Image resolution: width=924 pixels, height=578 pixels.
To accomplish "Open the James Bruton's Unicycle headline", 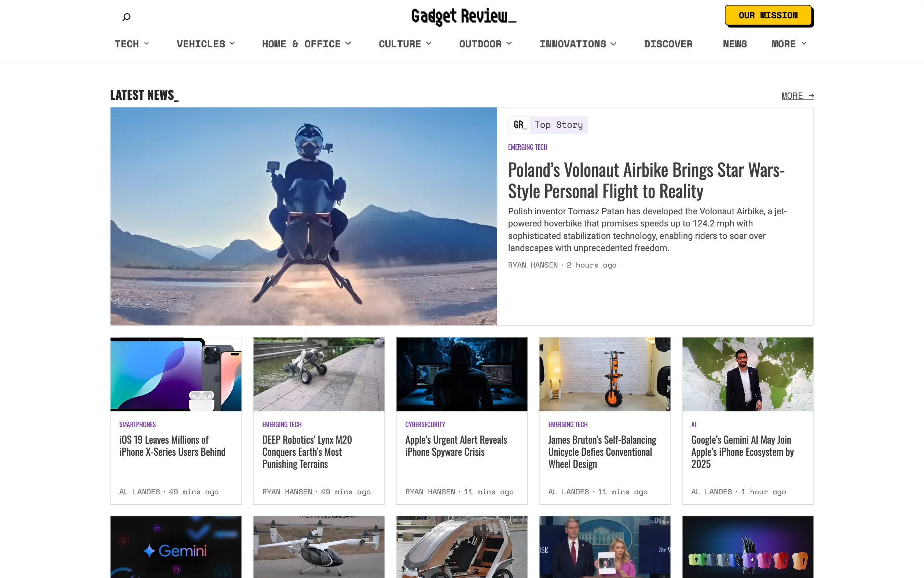I will (x=602, y=452).
